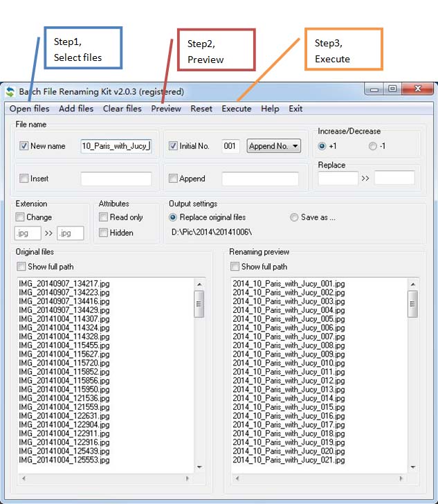Check Show full path under Renaming preview
This screenshot has width=438, height=504.
pos(235,267)
